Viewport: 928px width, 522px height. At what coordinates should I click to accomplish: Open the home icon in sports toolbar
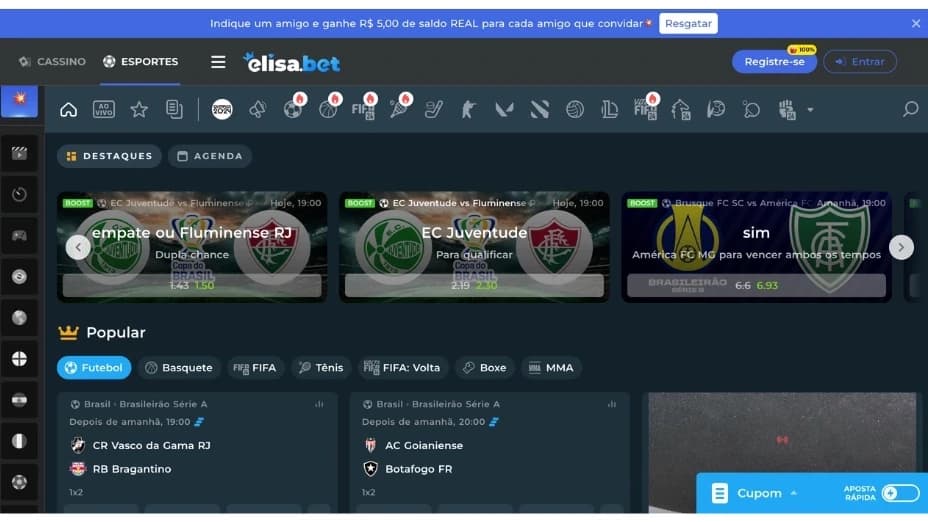[69, 109]
